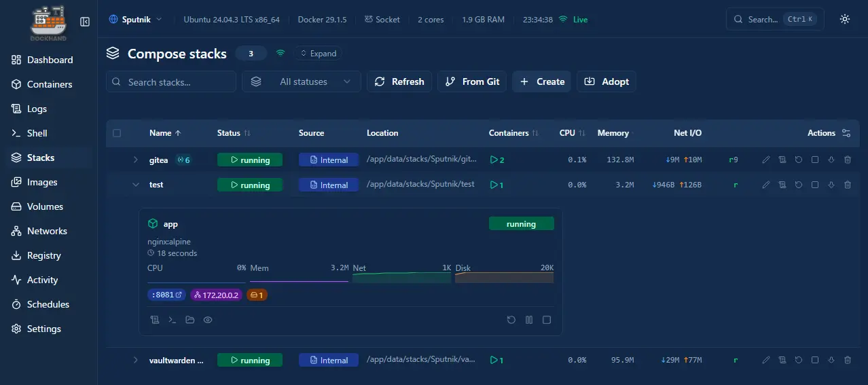Click the From Git button
The width and height of the screenshot is (868, 385).
point(472,81)
